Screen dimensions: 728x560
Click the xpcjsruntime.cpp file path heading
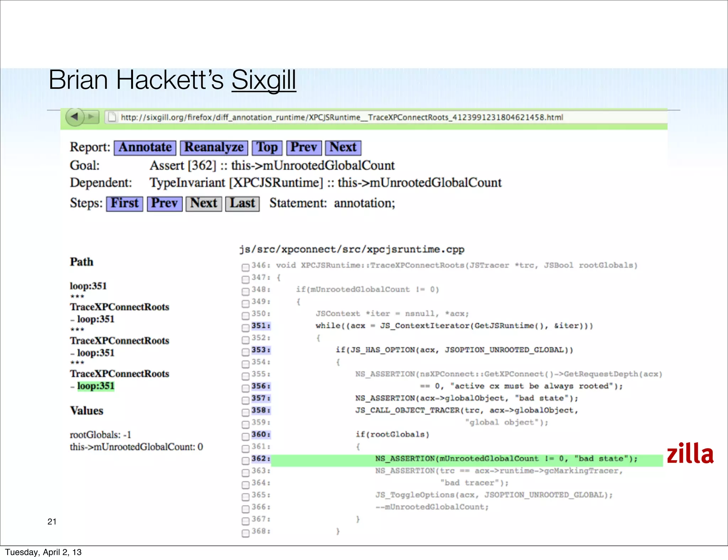point(352,249)
